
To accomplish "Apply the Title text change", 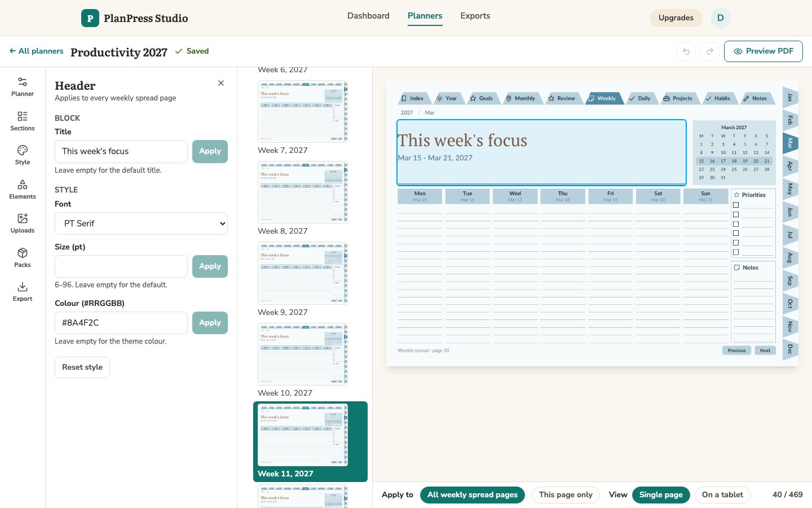I will [x=210, y=151].
